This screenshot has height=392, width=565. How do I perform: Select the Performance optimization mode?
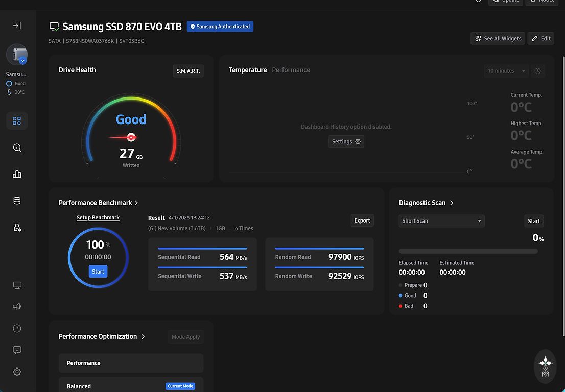[131, 363]
